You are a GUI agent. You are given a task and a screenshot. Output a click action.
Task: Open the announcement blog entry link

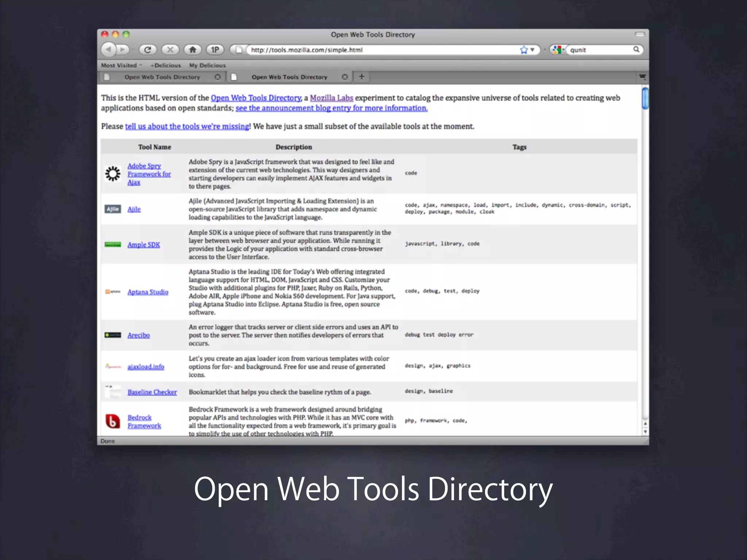point(332,108)
